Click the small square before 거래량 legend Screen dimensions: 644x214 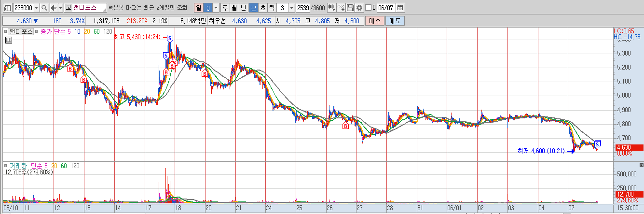tap(6, 166)
